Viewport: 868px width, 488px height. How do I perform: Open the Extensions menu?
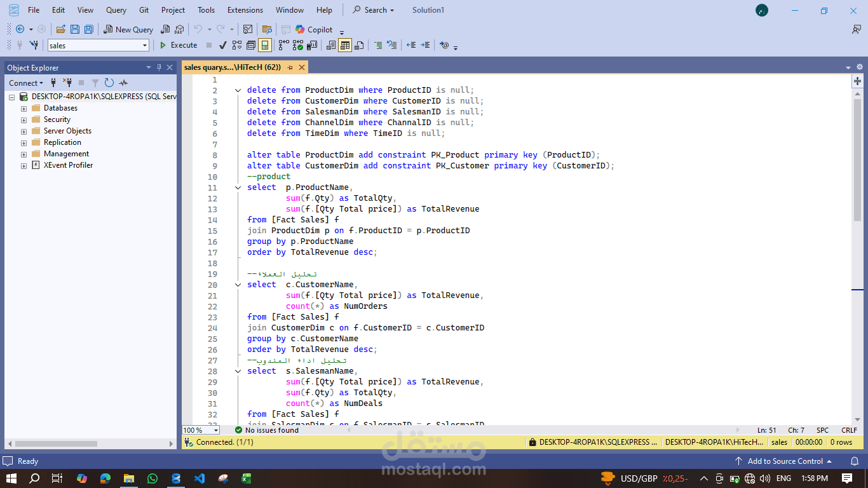tap(245, 10)
